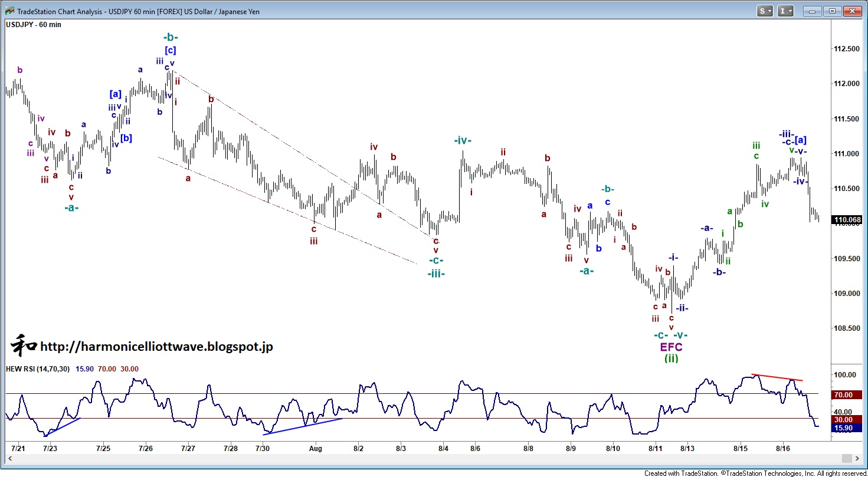The height and width of the screenshot is (477, 868).
Task: Click the horizontal scrollbar thumb
Action: (x=846, y=458)
